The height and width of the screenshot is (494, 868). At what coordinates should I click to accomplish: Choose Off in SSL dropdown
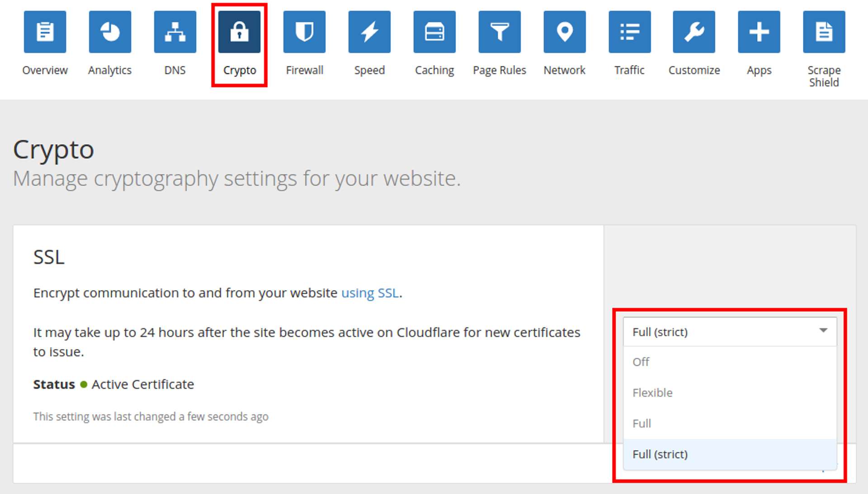[641, 362]
